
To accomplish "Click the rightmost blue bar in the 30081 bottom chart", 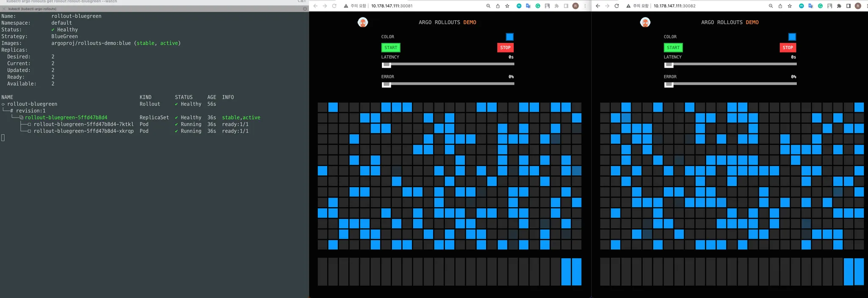I will (576, 272).
